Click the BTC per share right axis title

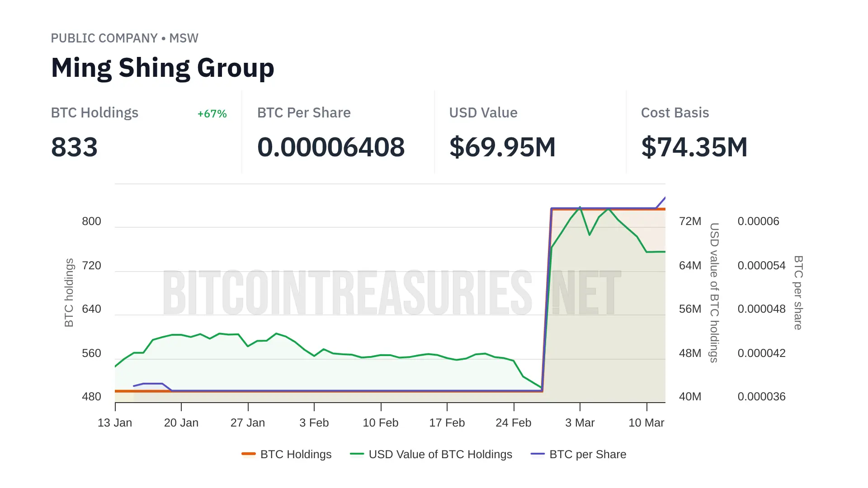click(x=798, y=292)
